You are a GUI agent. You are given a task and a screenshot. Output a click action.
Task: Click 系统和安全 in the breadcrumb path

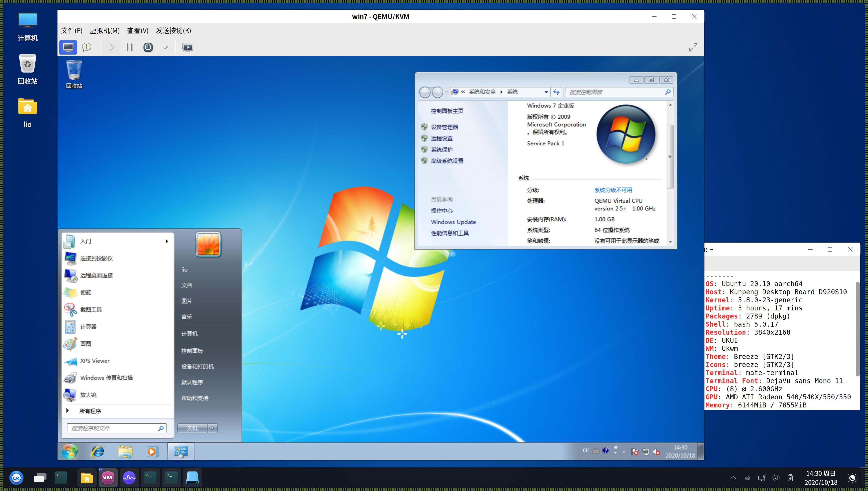tap(482, 92)
